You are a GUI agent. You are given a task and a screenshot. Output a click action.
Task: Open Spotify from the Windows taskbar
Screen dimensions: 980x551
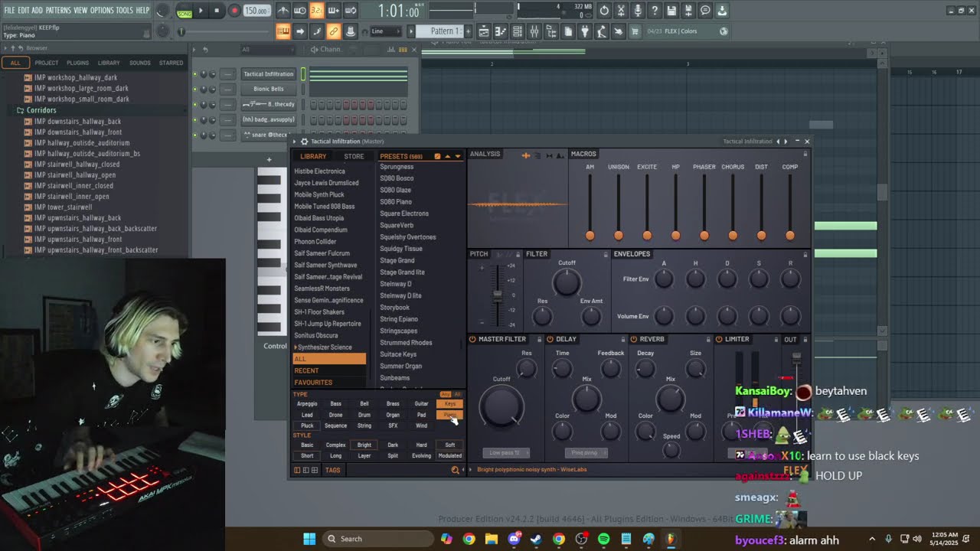click(x=603, y=539)
